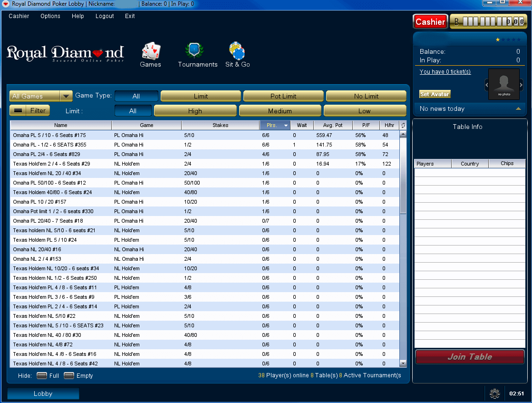
Task: Click the settings gear in status bar
Action: [494, 393]
